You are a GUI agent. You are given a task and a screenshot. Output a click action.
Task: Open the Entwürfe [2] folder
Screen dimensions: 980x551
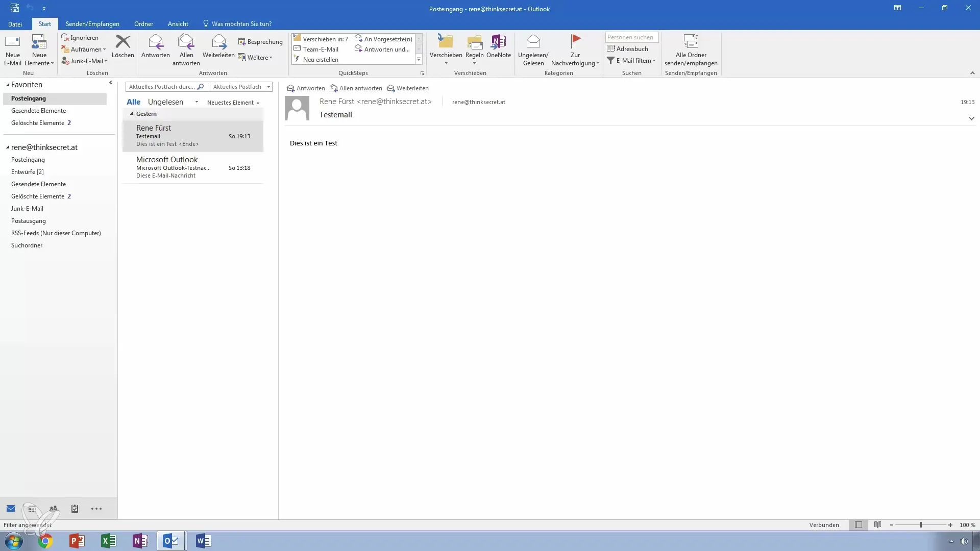click(28, 172)
